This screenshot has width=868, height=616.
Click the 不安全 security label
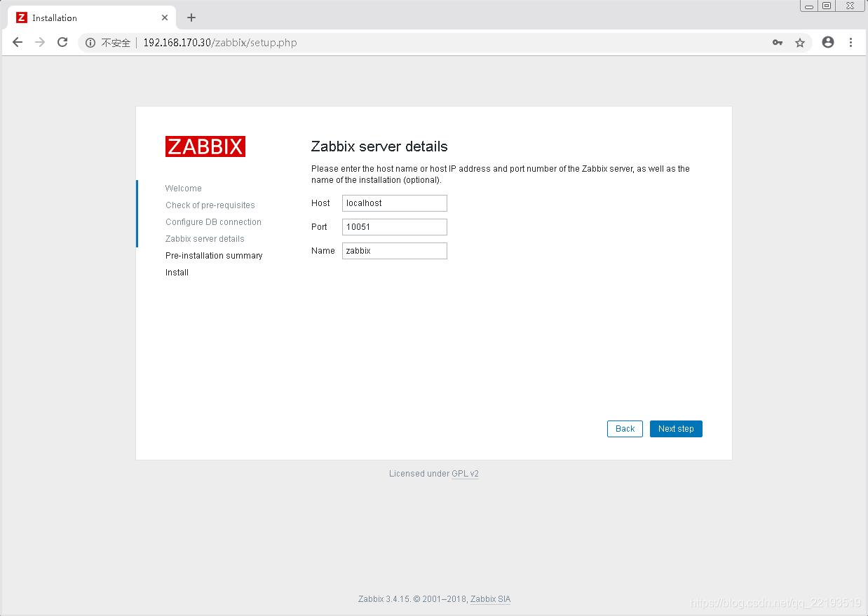[116, 43]
